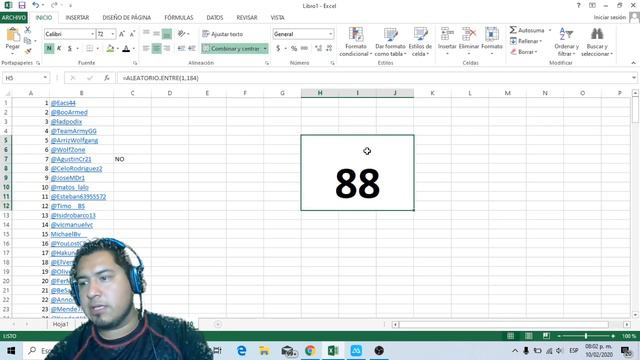Align text to top of cell
The width and height of the screenshot is (640, 360).
(x=146, y=33)
